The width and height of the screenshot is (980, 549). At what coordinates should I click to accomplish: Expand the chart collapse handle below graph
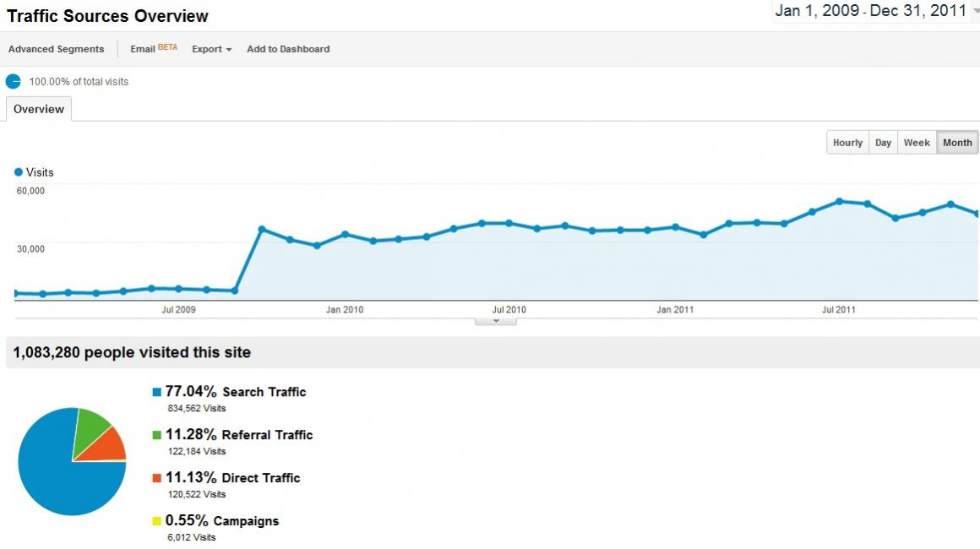pos(496,322)
